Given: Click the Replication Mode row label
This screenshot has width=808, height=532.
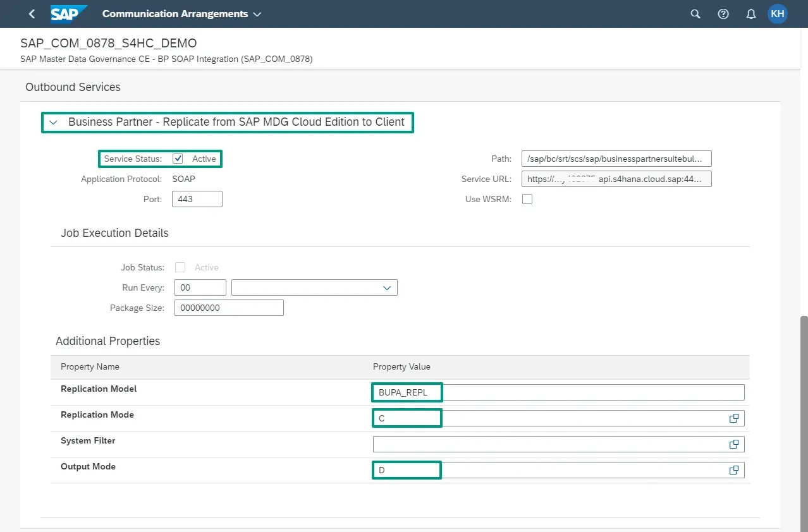Looking at the screenshot, I should [97, 414].
